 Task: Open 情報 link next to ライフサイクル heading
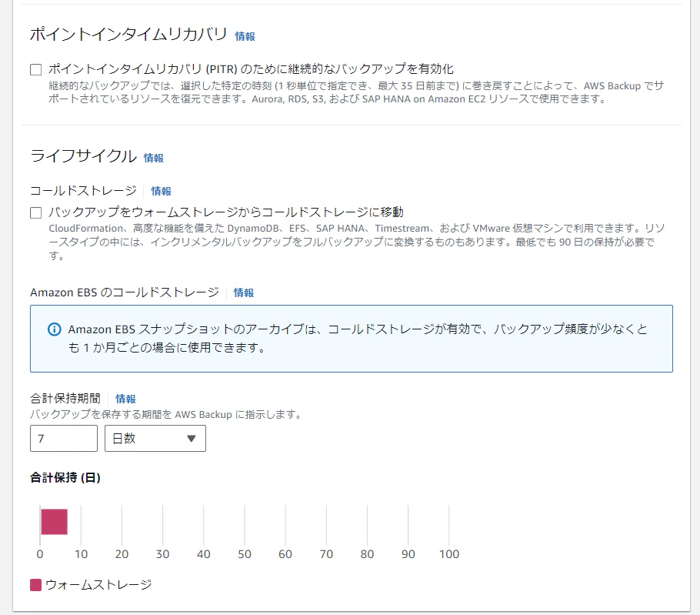(x=154, y=158)
